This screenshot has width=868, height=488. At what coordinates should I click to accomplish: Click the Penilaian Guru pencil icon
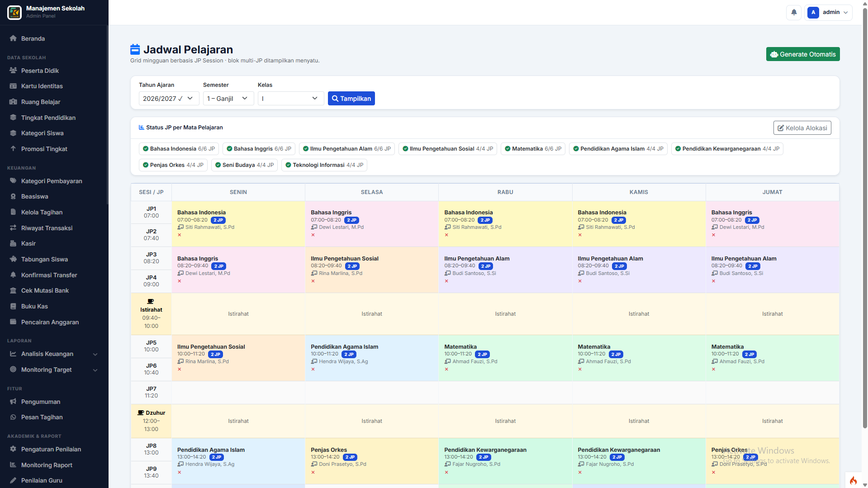coord(13,480)
